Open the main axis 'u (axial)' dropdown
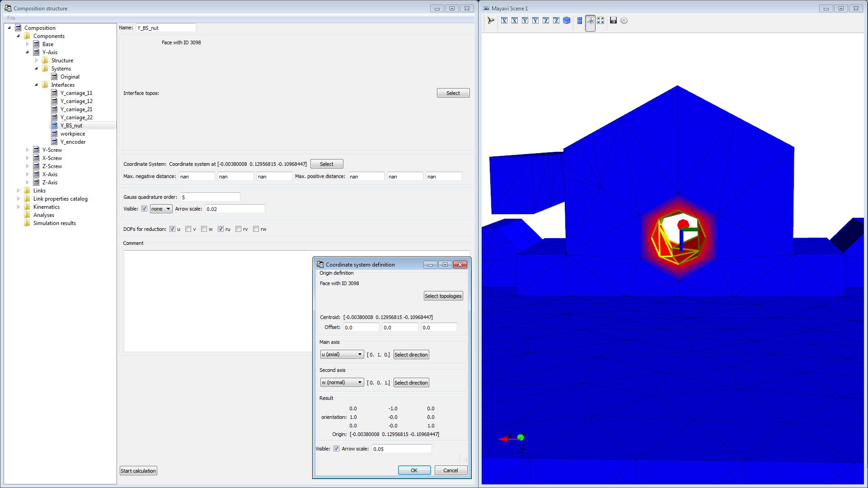 coord(342,354)
